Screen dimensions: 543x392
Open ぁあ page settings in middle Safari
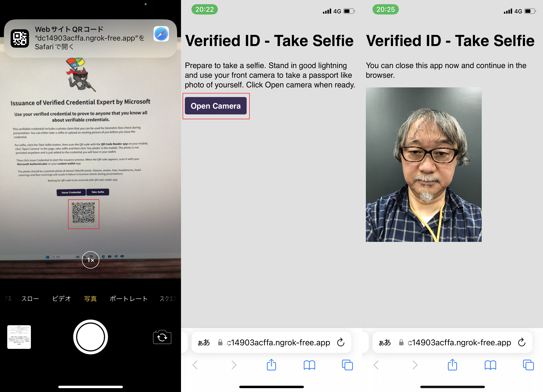[204, 343]
